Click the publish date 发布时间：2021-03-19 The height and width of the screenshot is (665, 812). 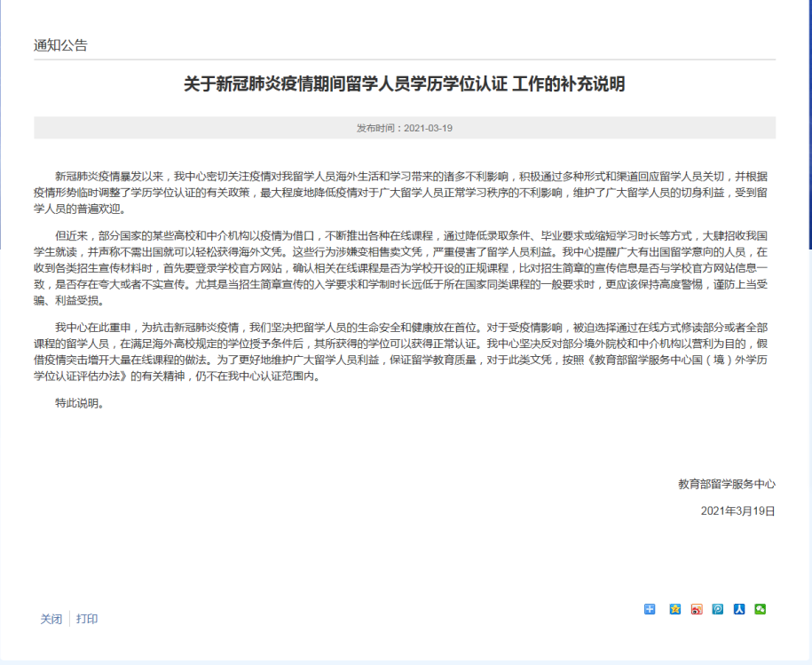[x=405, y=128]
